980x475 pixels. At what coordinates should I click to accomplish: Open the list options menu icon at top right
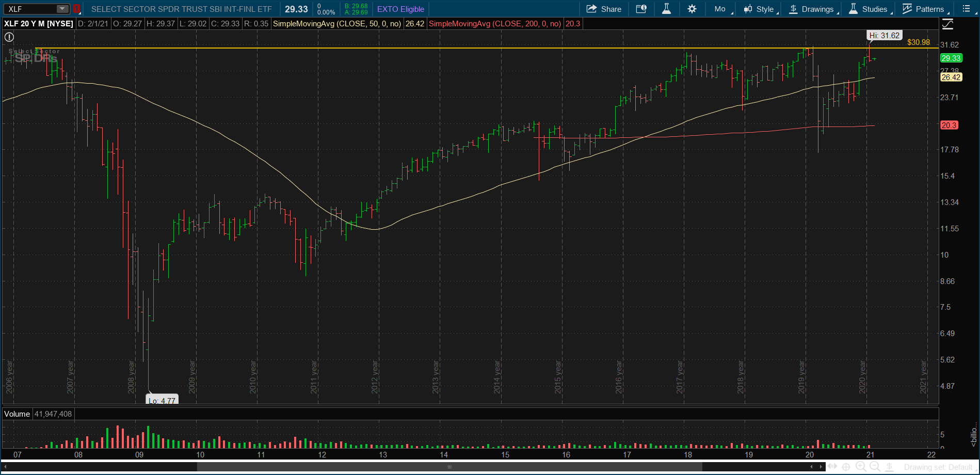[966, 9]
